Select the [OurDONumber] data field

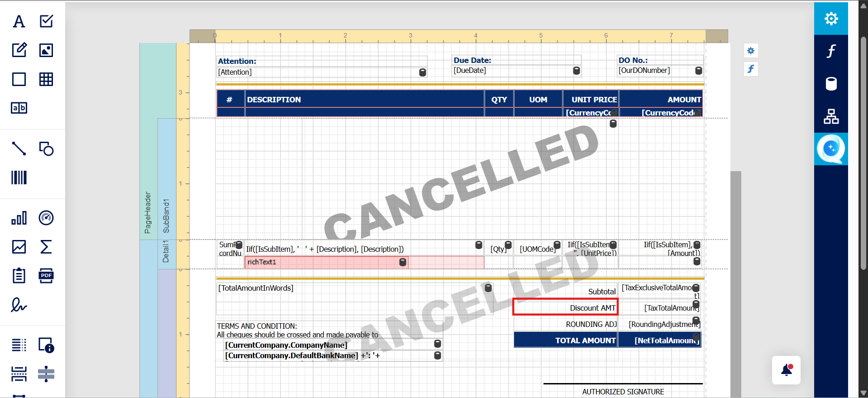(x=660, y=71)
